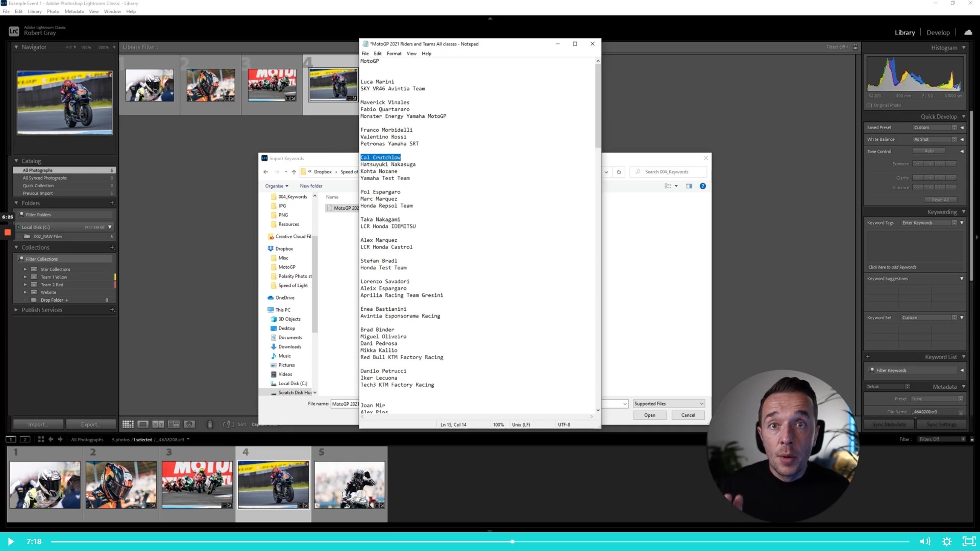This screenshot has width=980, height=551.
Task: Click the Export button
Action: point(91,424)
